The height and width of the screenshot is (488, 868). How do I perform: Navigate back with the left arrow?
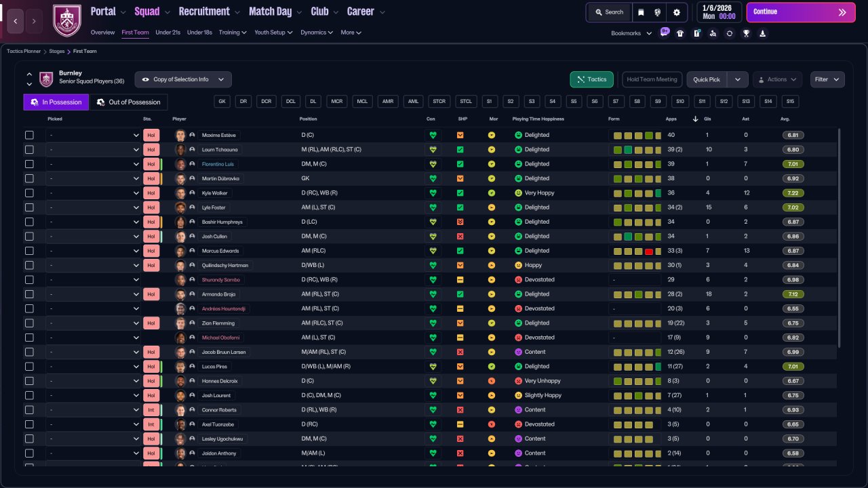tap(16, 22)
